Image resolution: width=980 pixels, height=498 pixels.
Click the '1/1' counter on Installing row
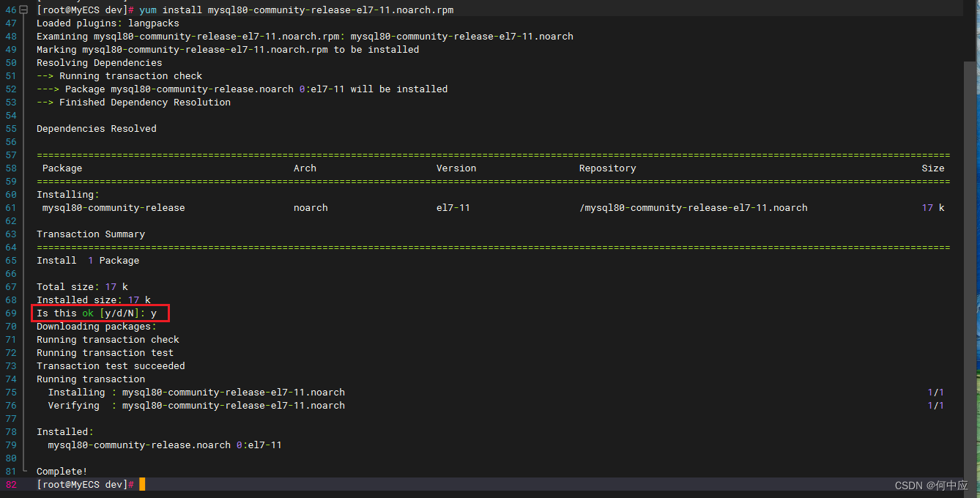[936, 393]
